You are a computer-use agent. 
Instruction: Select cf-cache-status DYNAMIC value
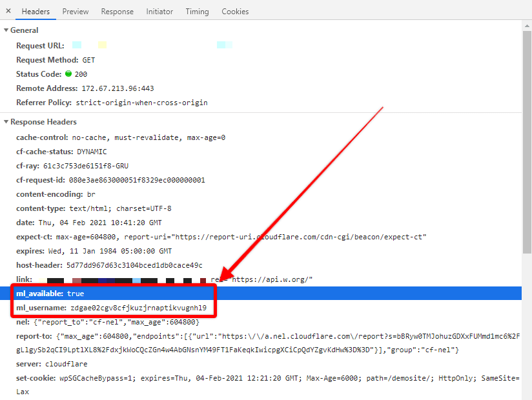92,152
